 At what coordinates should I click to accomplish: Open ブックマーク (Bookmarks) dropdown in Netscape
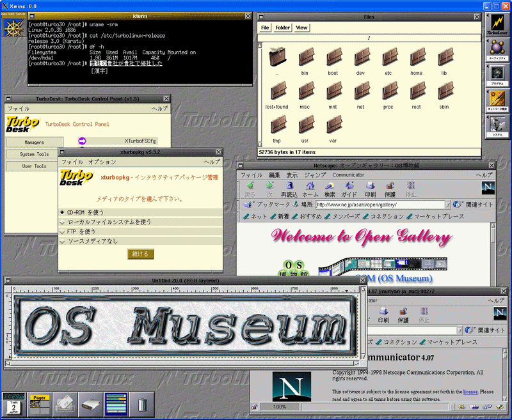tap(267, 205)
